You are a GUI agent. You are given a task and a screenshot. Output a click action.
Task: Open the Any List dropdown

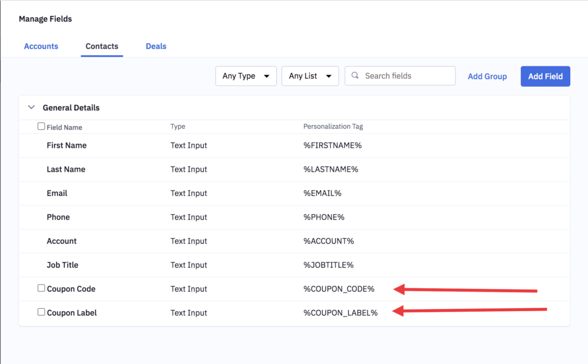(x=310, y=75)
